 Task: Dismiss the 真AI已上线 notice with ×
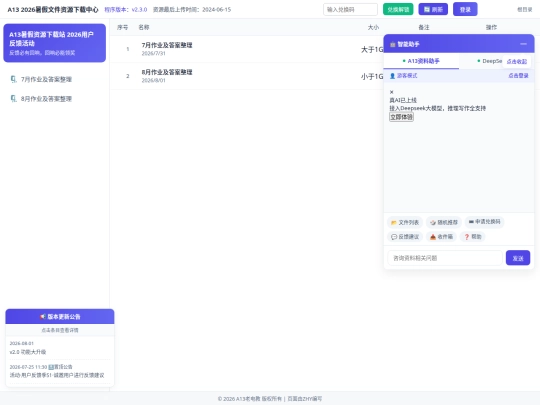pyautogui.click(x=392, y=92)
